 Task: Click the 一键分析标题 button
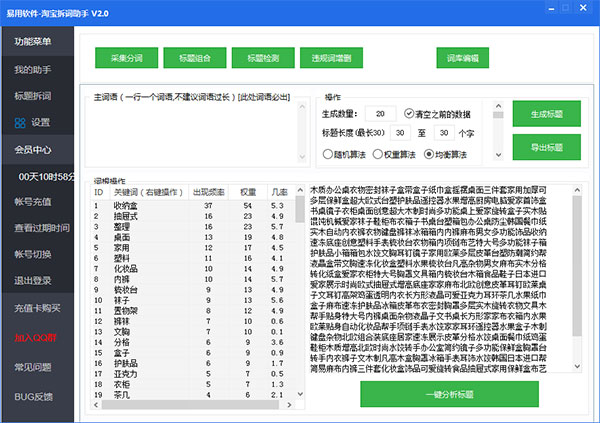(x=450, y=394)
